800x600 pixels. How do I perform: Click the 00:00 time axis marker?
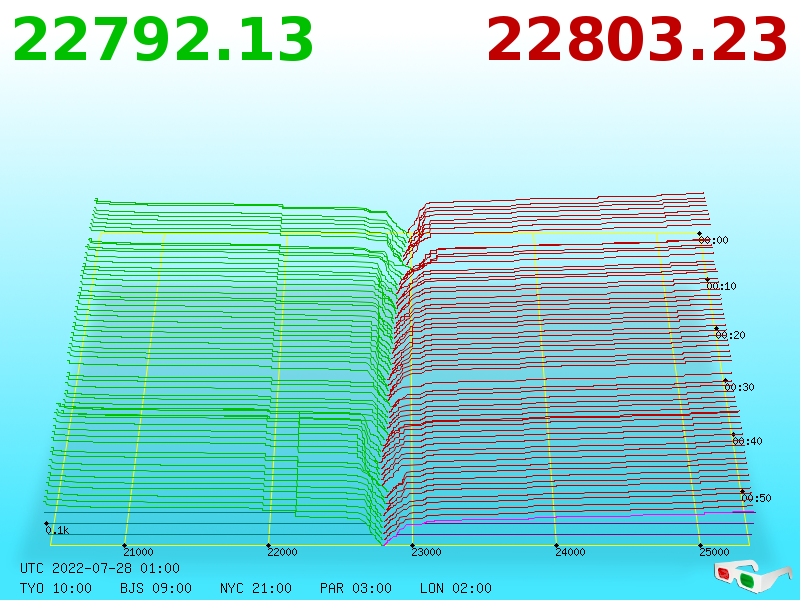point(713,240)
